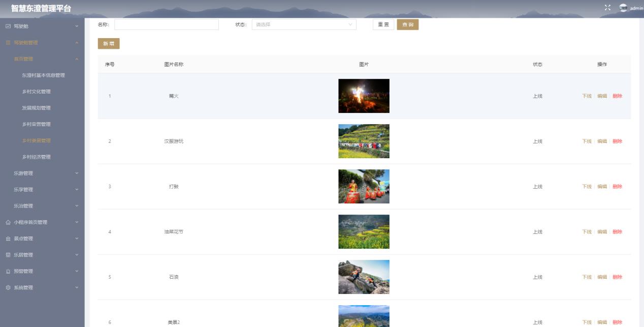Delete the 油菜花节 entry
The image size is (644, 327).
(617, 232)
